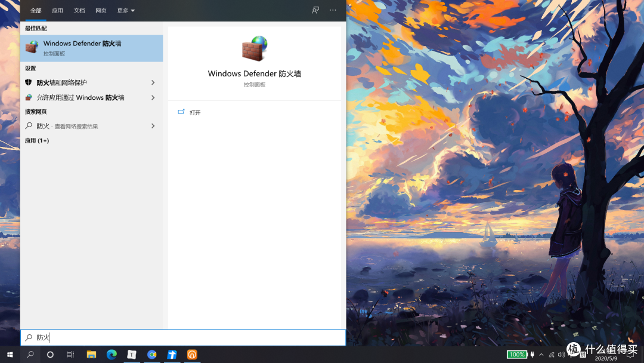Screen dimensions: 644x363
Task: Select the 全部 tab
Action: tap(36, 11)
